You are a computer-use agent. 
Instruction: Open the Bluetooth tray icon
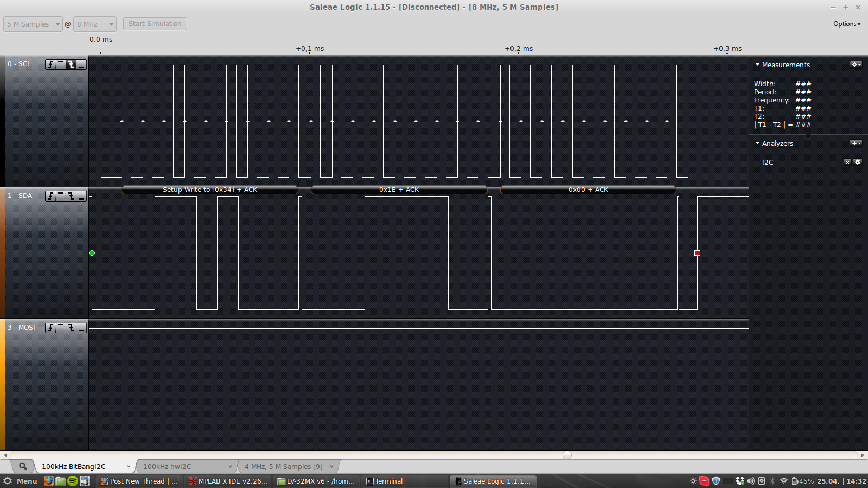(x=773, y=481)
